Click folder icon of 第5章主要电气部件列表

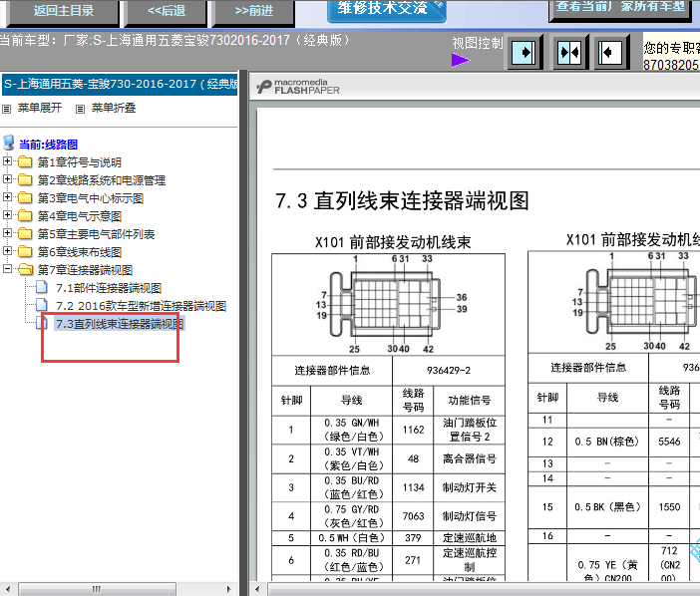(x=25, y=233)
